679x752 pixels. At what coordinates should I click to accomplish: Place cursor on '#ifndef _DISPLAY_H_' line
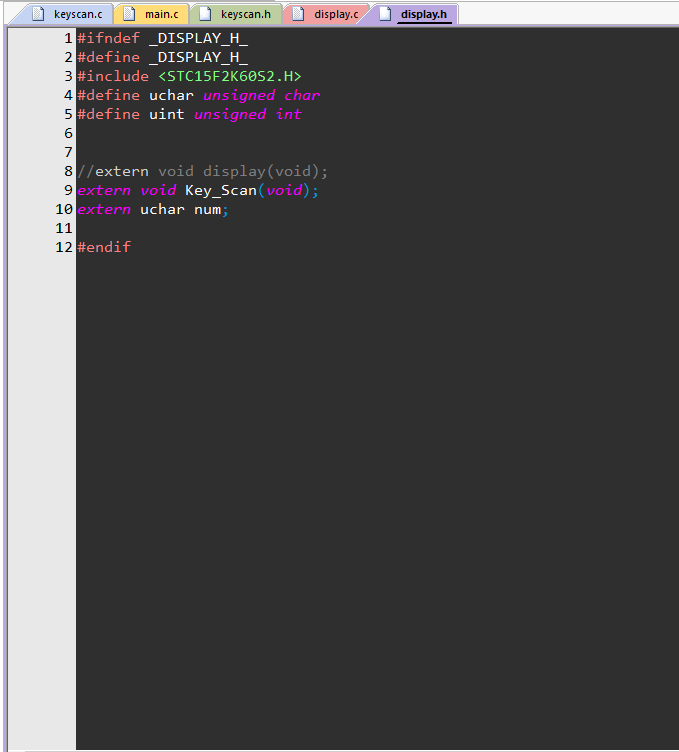click(x=163, y=38)
